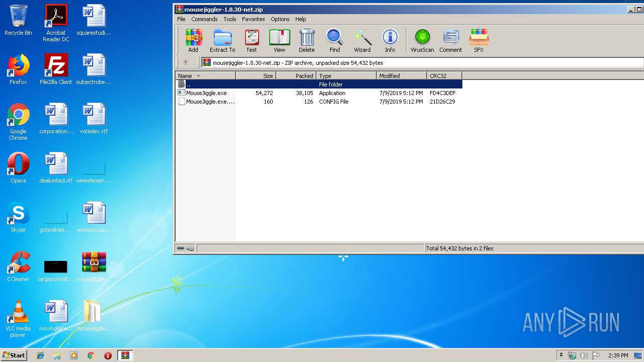Open the View toolbar icon
This screenshot has height=362, width=644.
279,40
